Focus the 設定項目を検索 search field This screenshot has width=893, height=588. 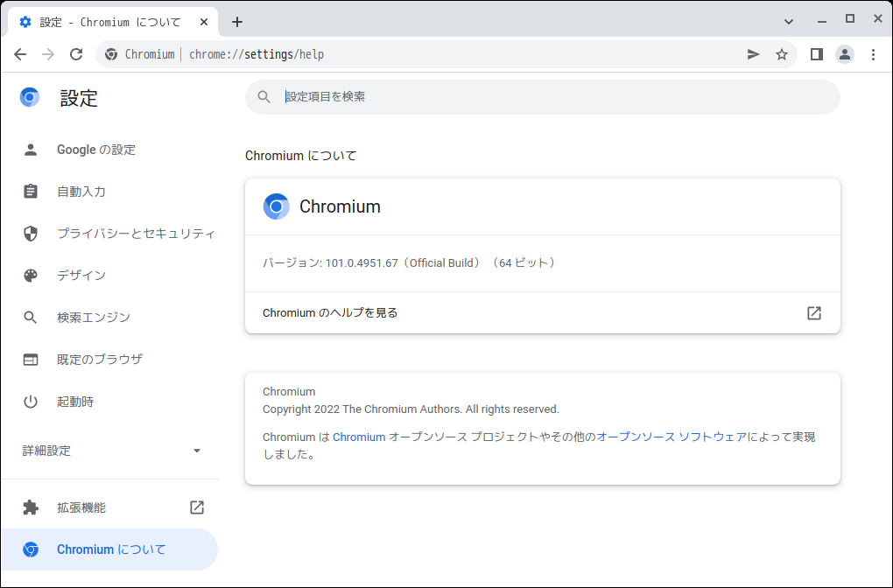pos(542,97)
